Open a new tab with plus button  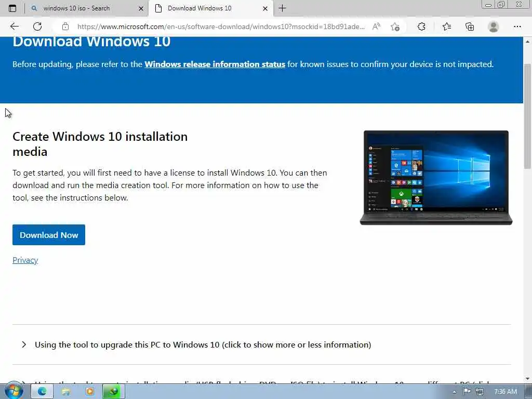(282, 8)
